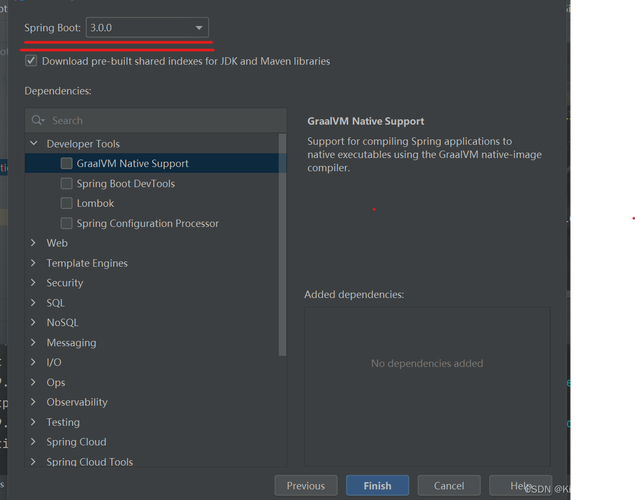Click the Cancel button
Image resolution: width=635 pixels, height=500 pixels.
click(449, 486)
